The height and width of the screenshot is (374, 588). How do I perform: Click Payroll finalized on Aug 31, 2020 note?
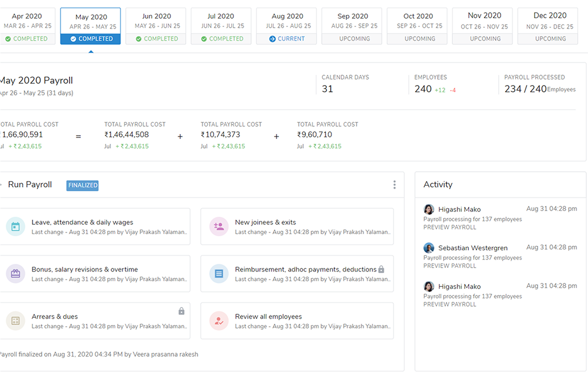coord(99,355)
